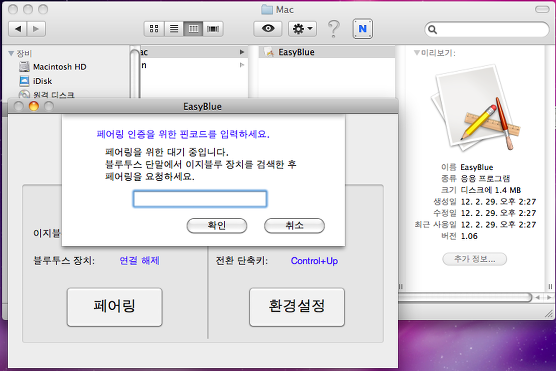Click Finder toolbar toggle pill button
This screenshot has width=556, height=371.
pyautogui.click(x=542, y=10)
